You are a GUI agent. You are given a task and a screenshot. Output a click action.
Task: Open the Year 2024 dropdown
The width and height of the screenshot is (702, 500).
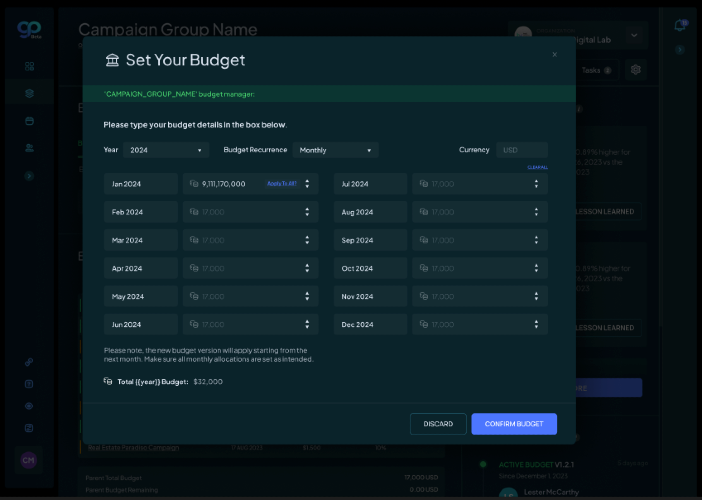click(x=166, y=150)
